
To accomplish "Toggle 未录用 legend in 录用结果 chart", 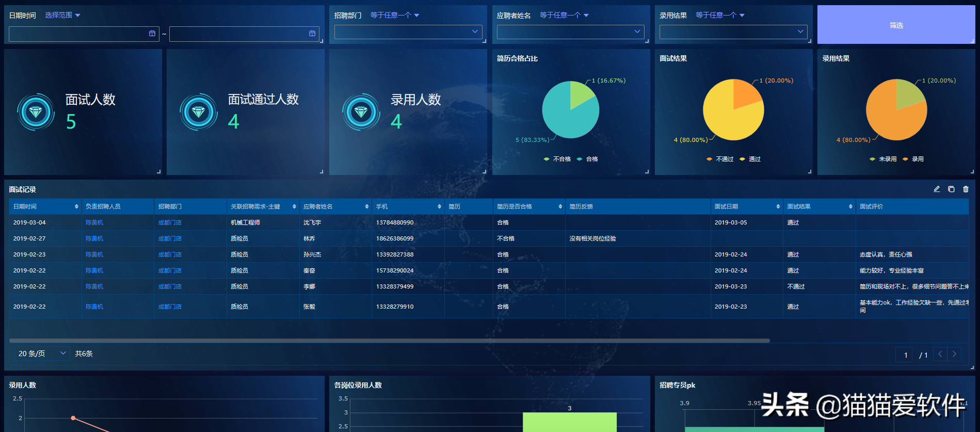I will click(883, 159).
